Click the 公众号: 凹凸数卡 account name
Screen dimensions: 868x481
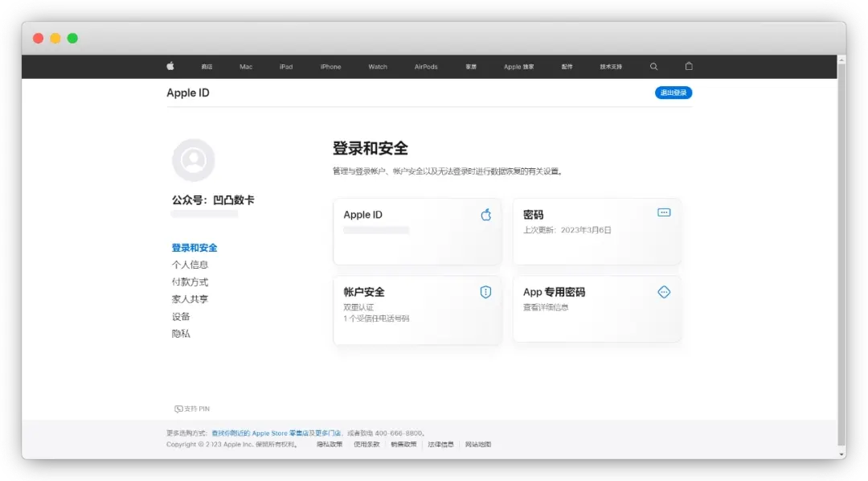[213, 200]
